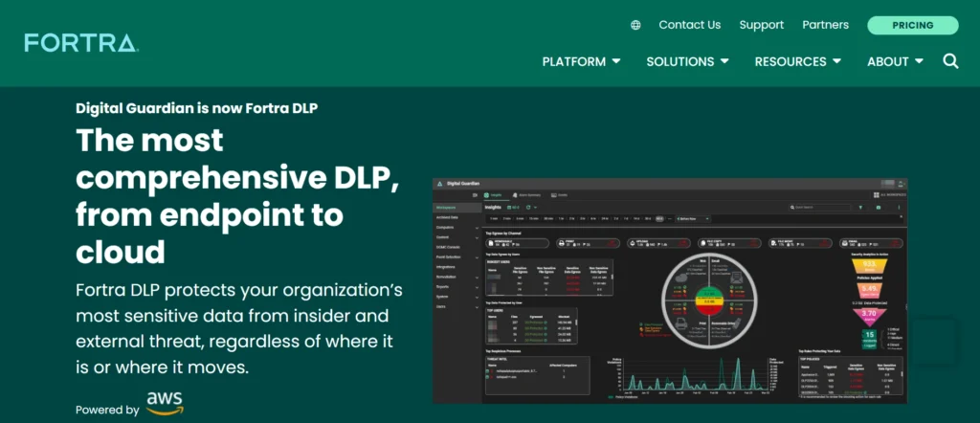Open the Contact Us page
The image size is (980, 423).
689,25
